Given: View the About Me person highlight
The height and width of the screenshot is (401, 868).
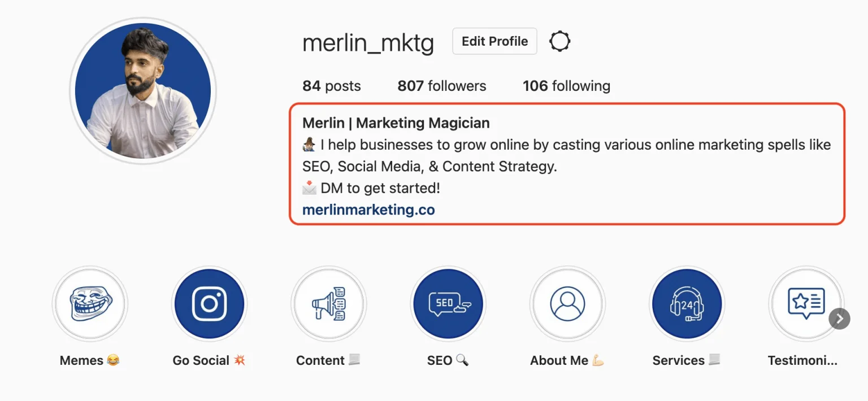Looking at the screenshot, I should point(567,304).
